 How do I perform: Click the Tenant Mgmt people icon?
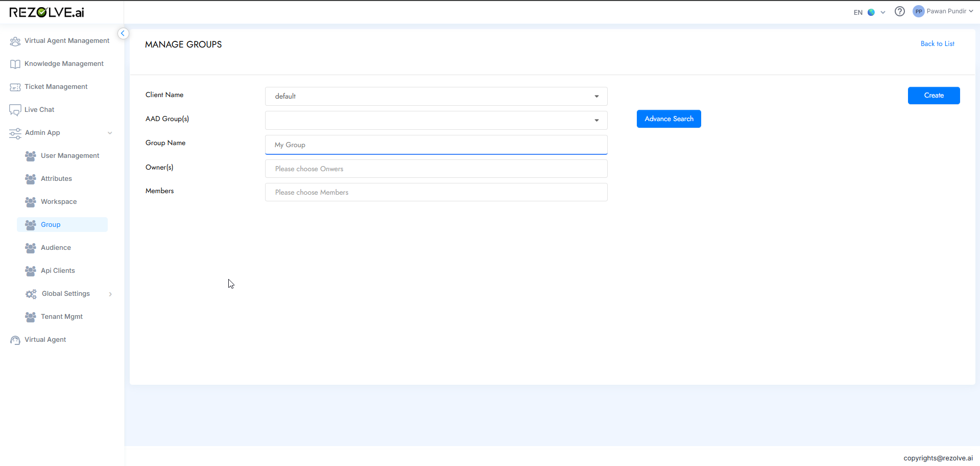pyautogui.click(x=31, y=317)
